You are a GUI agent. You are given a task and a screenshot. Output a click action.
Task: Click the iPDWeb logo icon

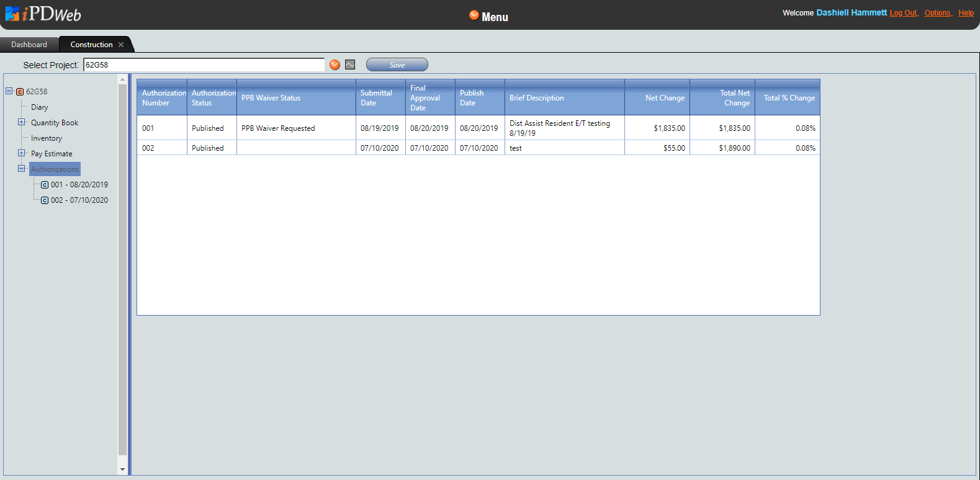[x=12, y=14]
